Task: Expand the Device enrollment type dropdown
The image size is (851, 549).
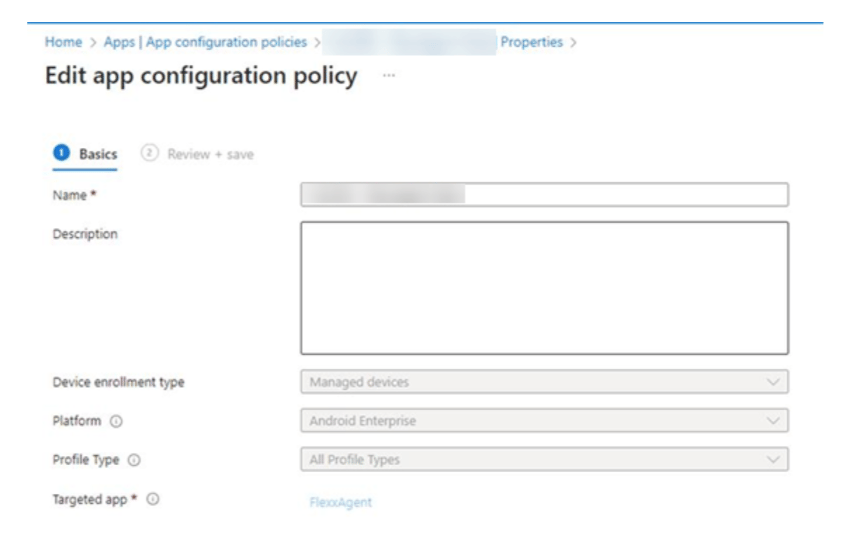Action: point(544,382)
